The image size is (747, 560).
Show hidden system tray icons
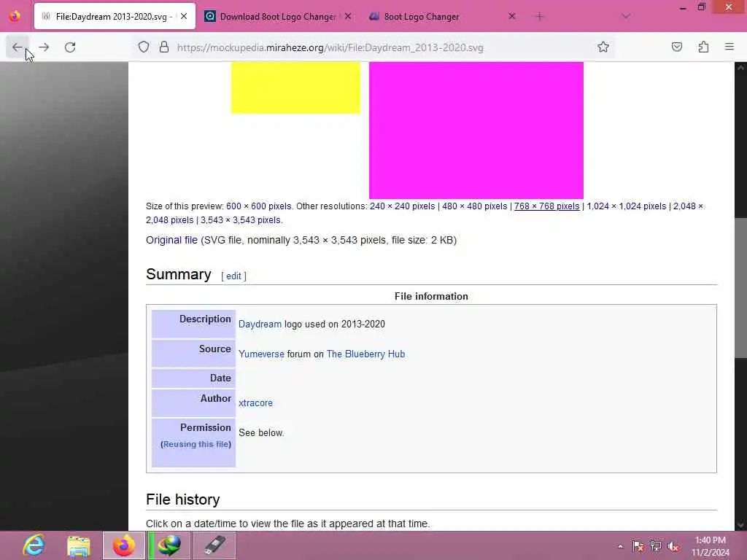[x=620, y=546]
